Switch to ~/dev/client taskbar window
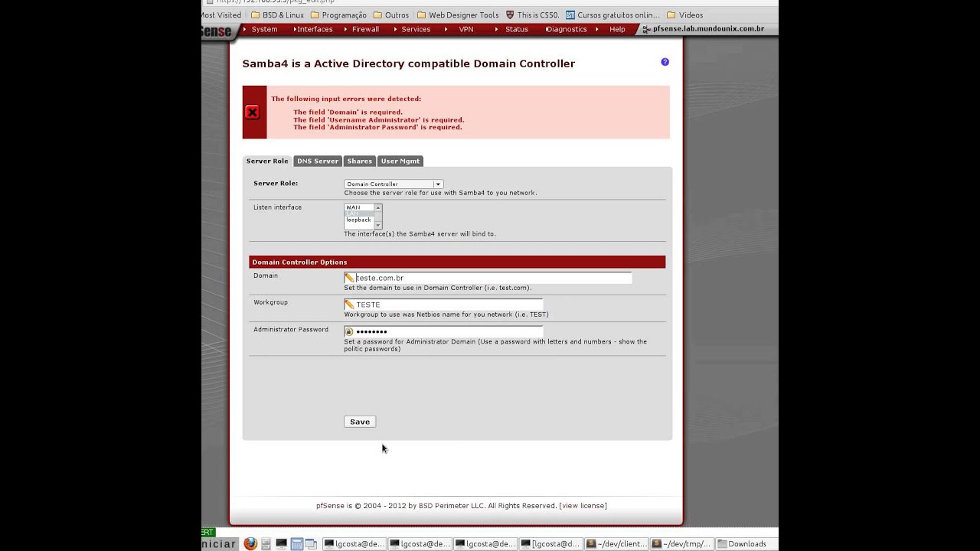Screen dimensions: 980x551 tap(616, 544)
